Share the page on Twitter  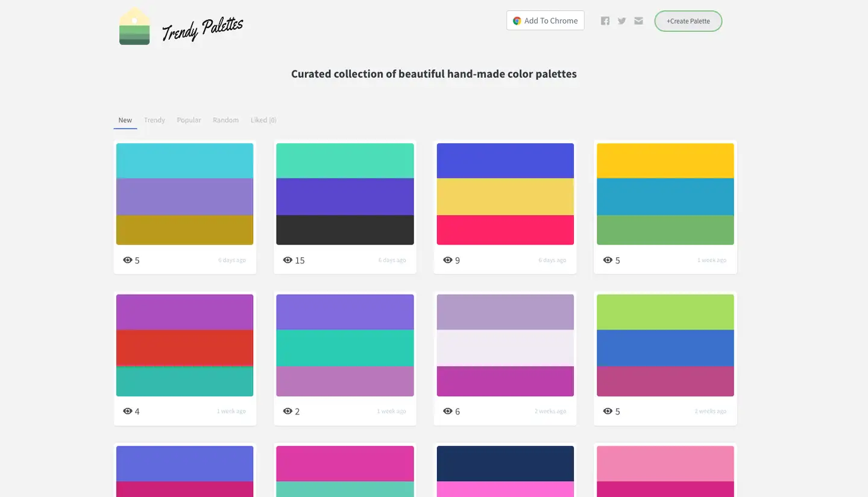click(x=622, y=21)
